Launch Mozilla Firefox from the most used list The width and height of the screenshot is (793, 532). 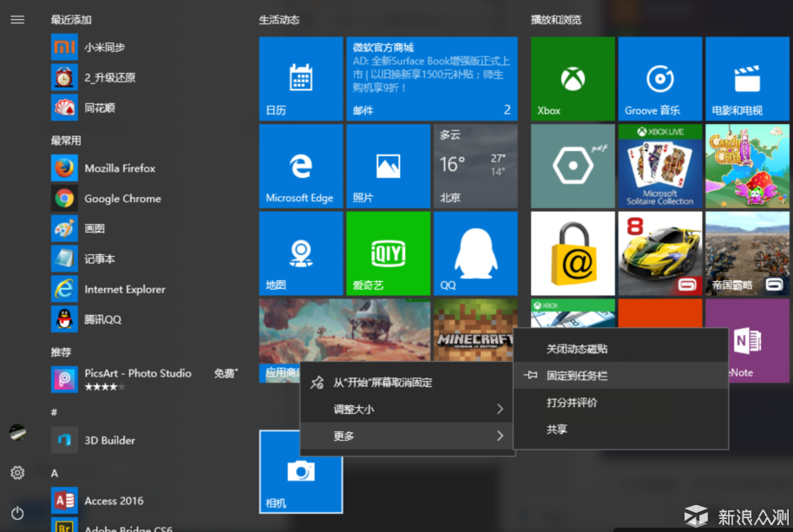113,167
